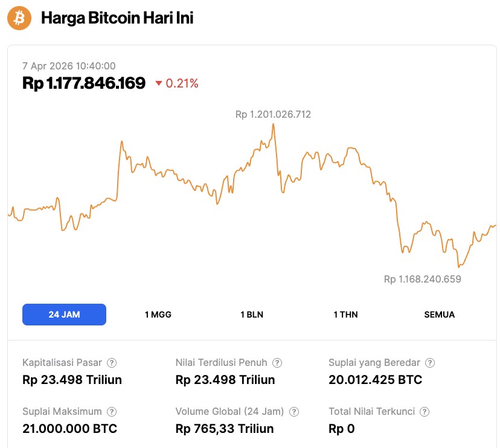This screenshot has height=448, width=500.
Task: Click the Harga Bitcoin Hari Ini heading
Action: pyautogui.click(x=117, y=18)
